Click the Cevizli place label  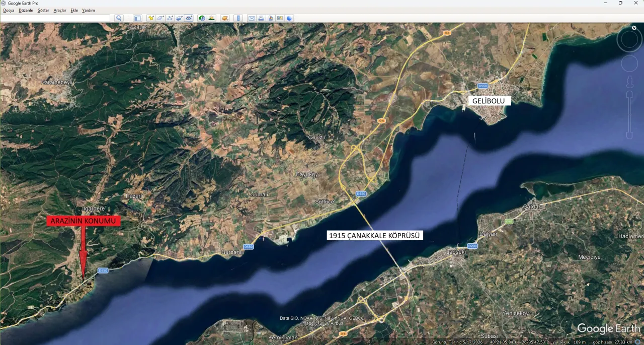316,137
